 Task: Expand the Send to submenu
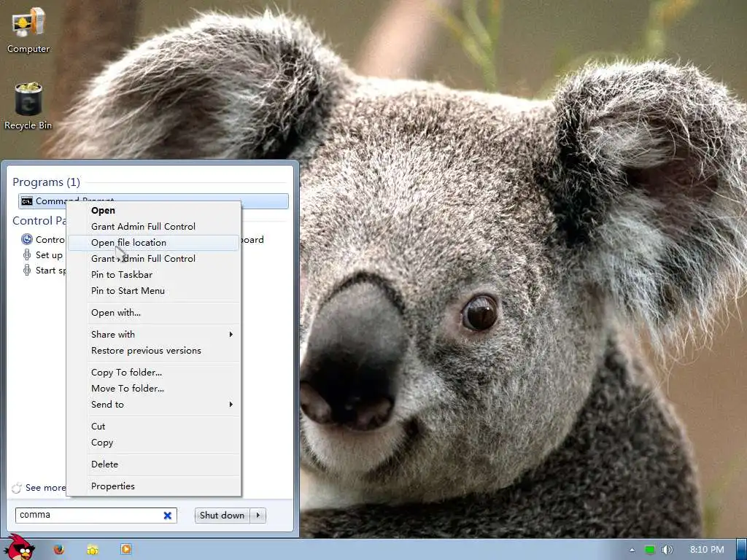point(153,405)
